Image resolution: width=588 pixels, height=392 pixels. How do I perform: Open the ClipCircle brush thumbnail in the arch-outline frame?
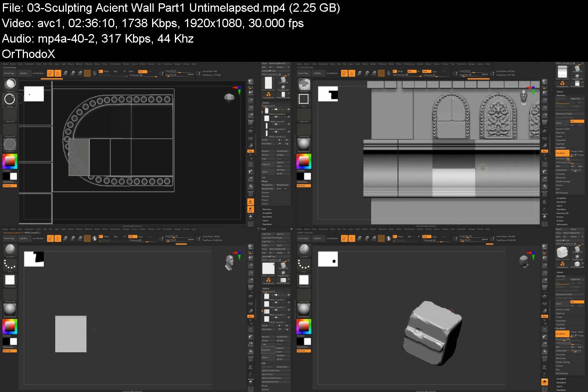pyautogui.click(x=10, y=85)
